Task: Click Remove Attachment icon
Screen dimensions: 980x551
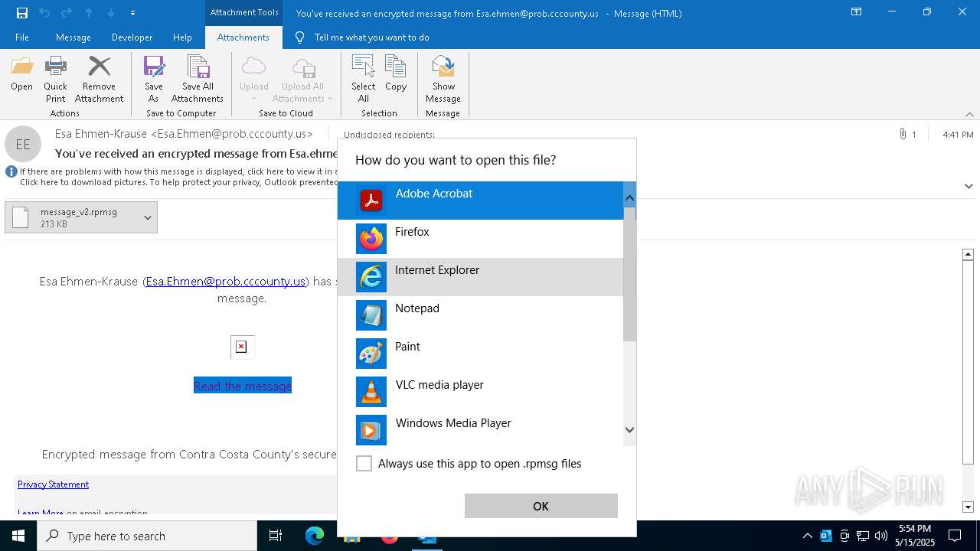Action: 99,67
